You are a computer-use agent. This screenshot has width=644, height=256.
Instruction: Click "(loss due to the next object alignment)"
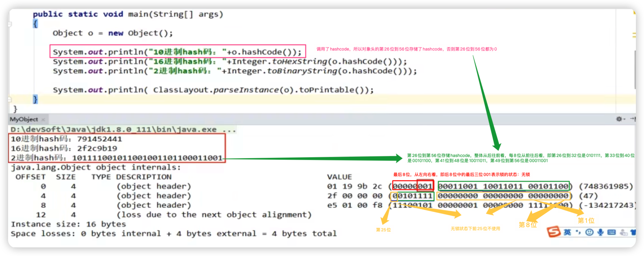[214, 215]
